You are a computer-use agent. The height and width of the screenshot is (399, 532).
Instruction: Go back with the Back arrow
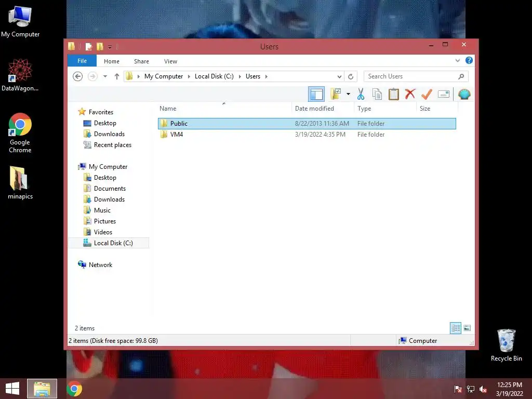[x=78, y=76]
